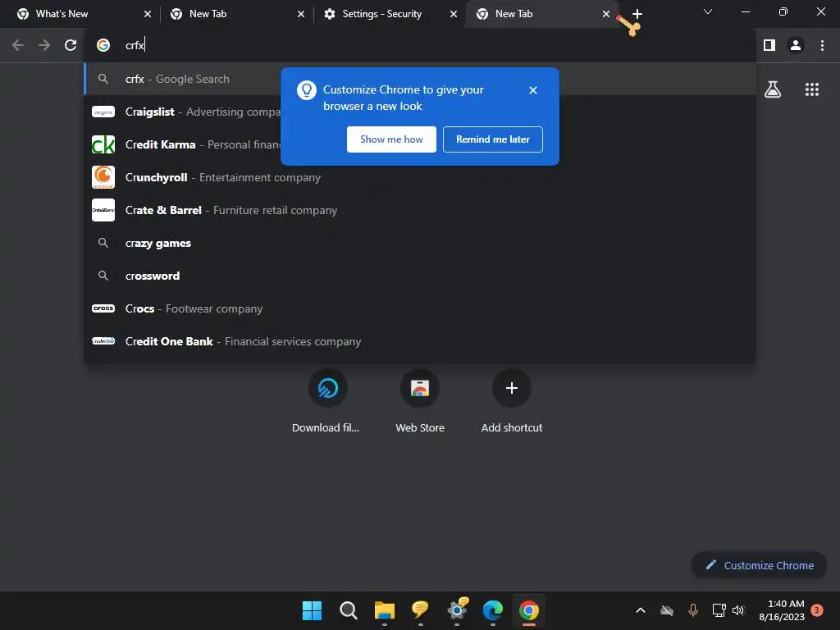The image size is (840, 630).
Task: Expand the tab search chevron
Action: tap(708, 11)
